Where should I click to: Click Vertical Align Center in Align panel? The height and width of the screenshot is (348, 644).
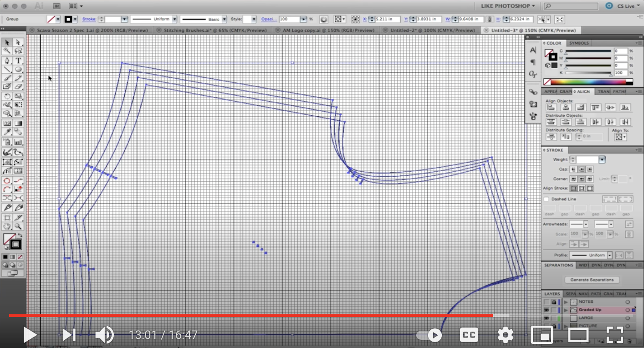pyautogui.click(x=610, y=107)
